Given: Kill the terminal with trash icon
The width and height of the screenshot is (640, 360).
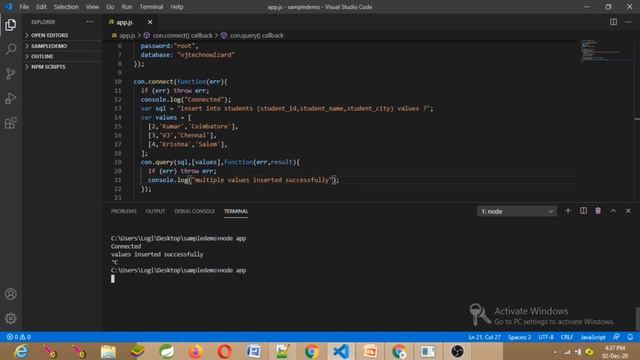Looking at the screenshot, I should (598, 211).
